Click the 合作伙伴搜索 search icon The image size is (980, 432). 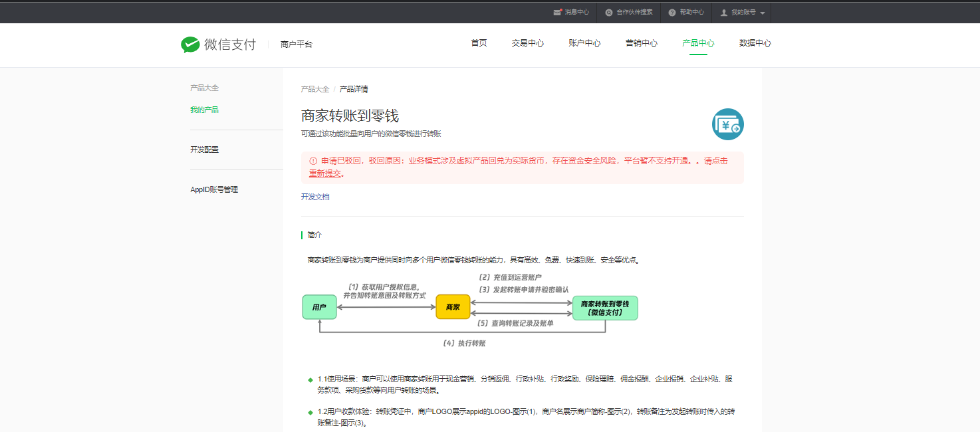click(x=609, y=13)
